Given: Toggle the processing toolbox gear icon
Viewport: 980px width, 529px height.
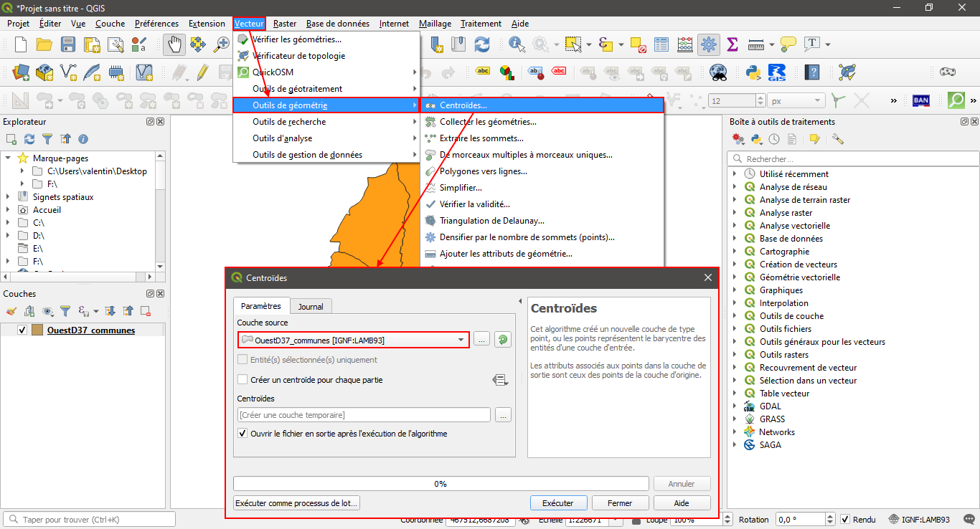Looking at the screenshot, I should tap(709, 44).
